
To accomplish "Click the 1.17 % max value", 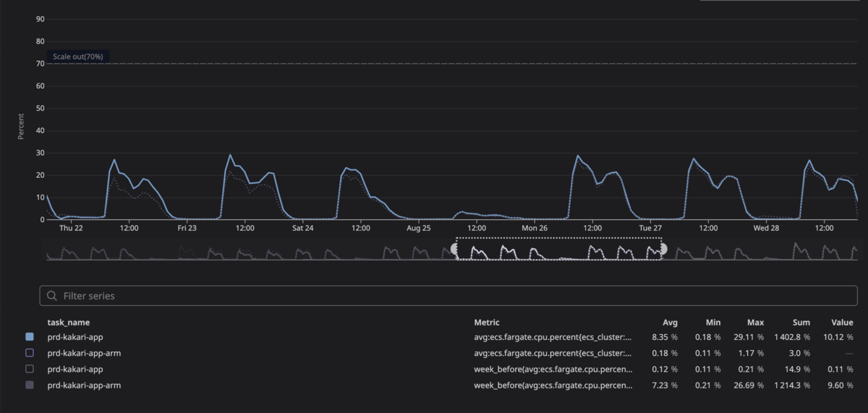I will pyautogui.click(x=751, y=353).
